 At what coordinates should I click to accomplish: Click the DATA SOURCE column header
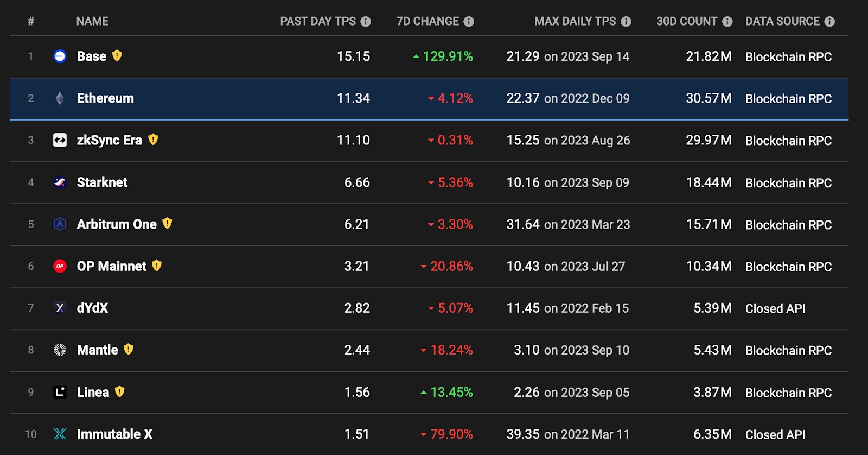[x=782, y=21]
